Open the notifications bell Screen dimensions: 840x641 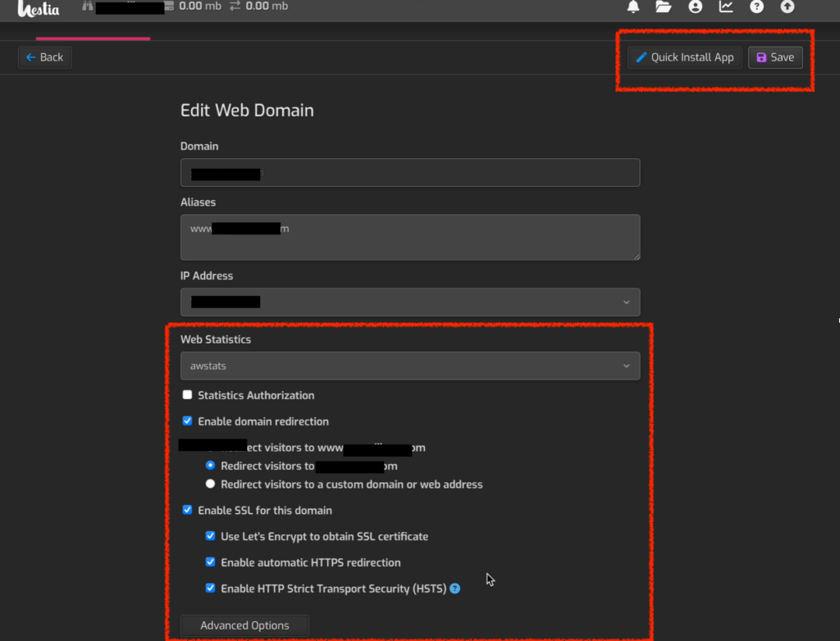pyautogui.click(x=633, y=7)
